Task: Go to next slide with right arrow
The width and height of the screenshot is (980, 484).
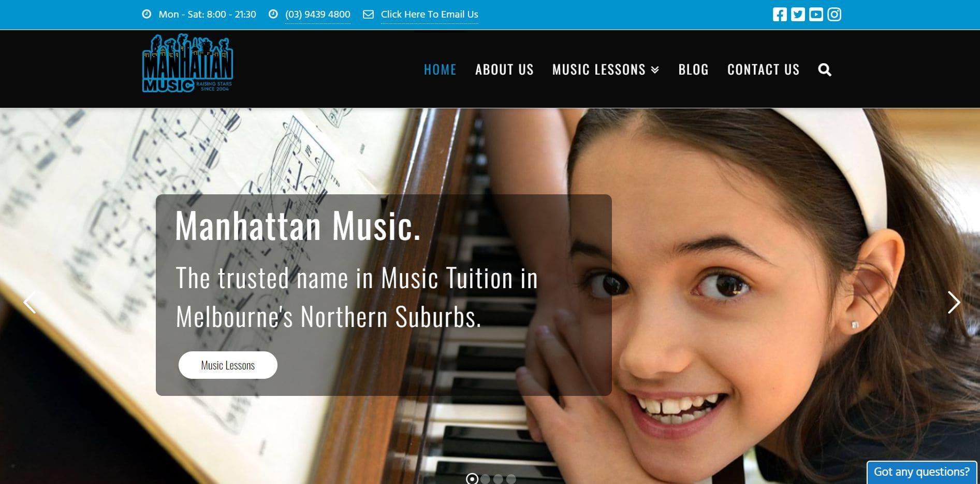Action: [954, 302]
